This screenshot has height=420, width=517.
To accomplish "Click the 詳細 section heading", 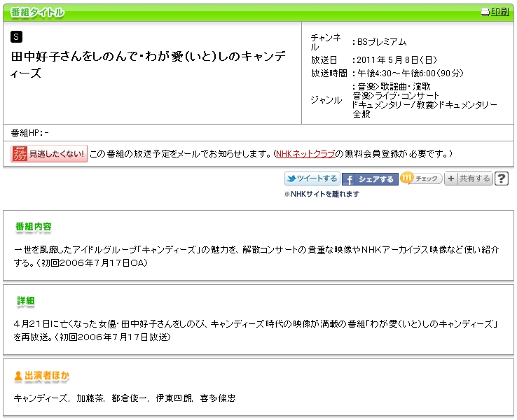I will tap(26, 301).
